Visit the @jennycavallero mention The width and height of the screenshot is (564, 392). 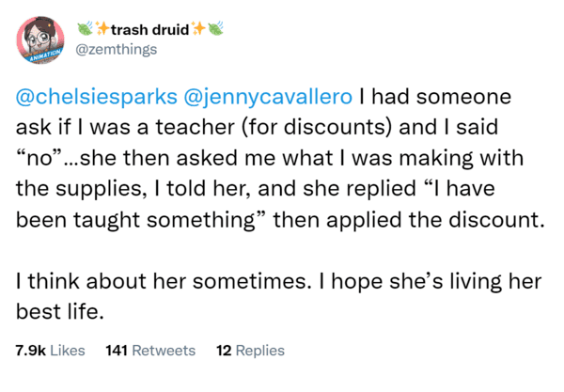tap(268, 97)
